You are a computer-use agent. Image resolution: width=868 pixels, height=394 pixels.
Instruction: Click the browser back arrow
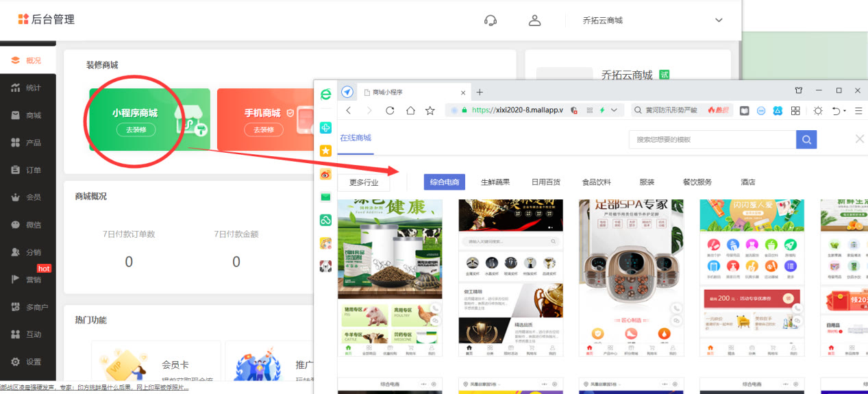[x=348, y=110]
